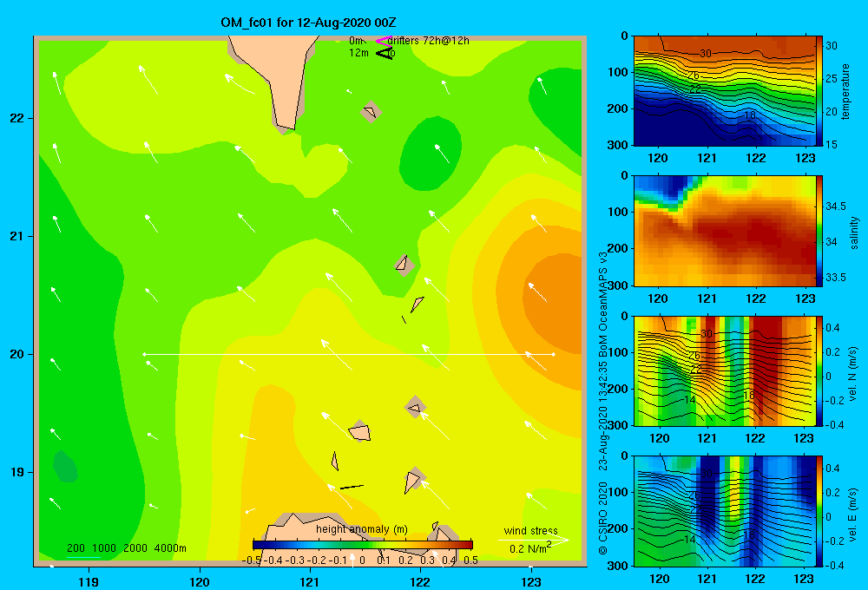Viewport: 868px width, 590px height.
Task: Click the salinity panel color bar
Action: (x=819, y=231)
